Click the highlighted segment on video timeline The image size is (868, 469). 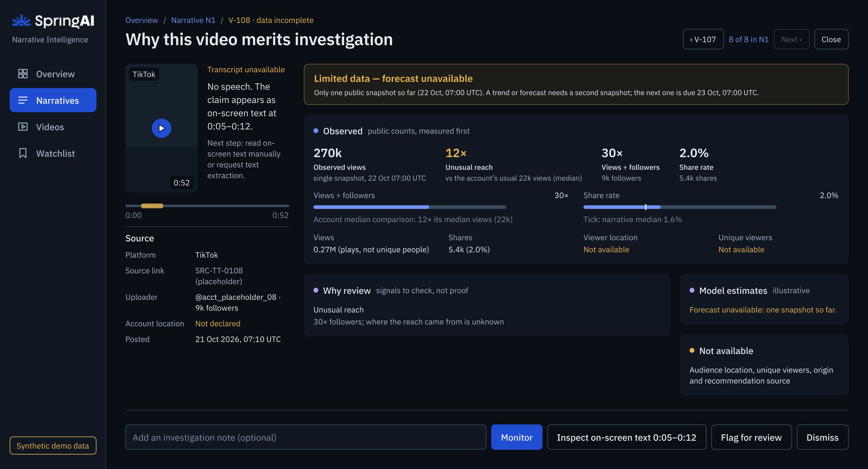click(152, 206)
